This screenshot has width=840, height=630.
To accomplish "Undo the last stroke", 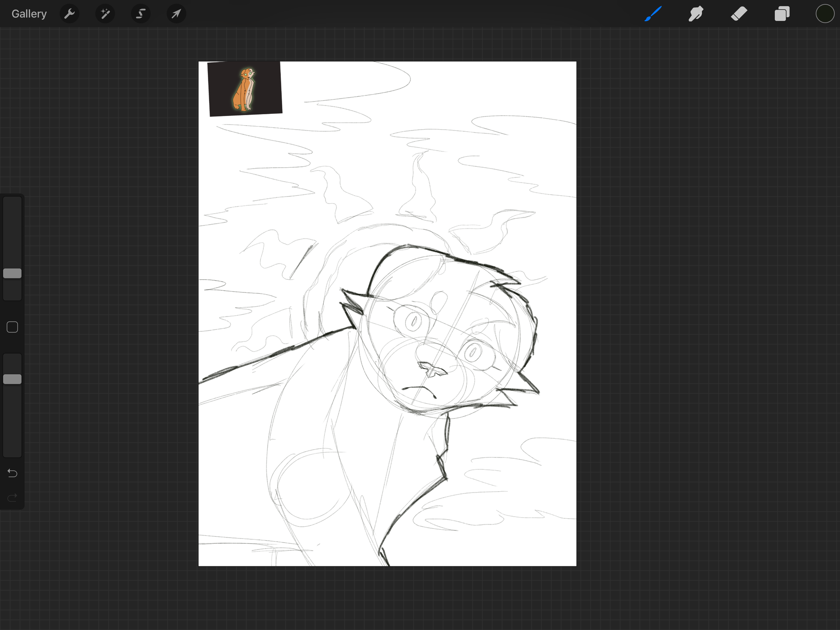I will click(x=12, y=473).
